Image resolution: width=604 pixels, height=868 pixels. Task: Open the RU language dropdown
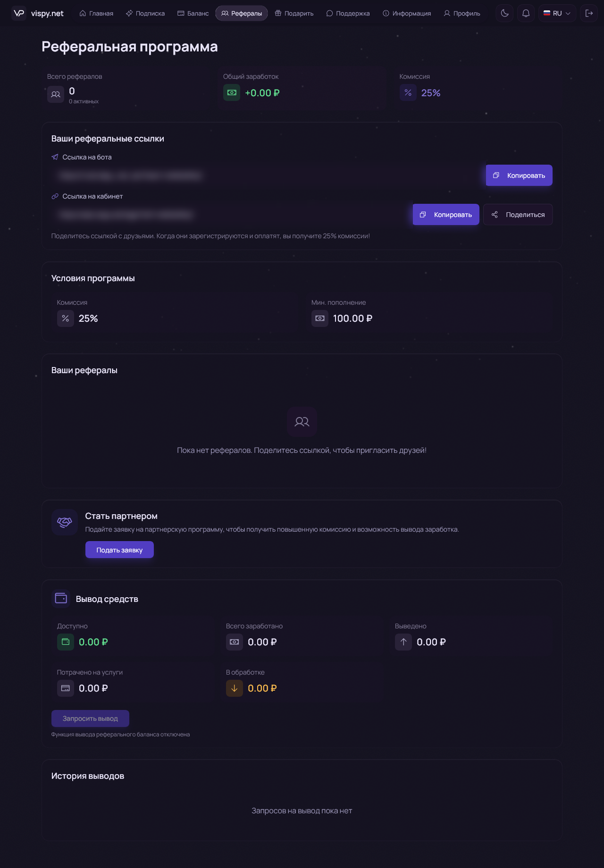(x=557, y=13)
